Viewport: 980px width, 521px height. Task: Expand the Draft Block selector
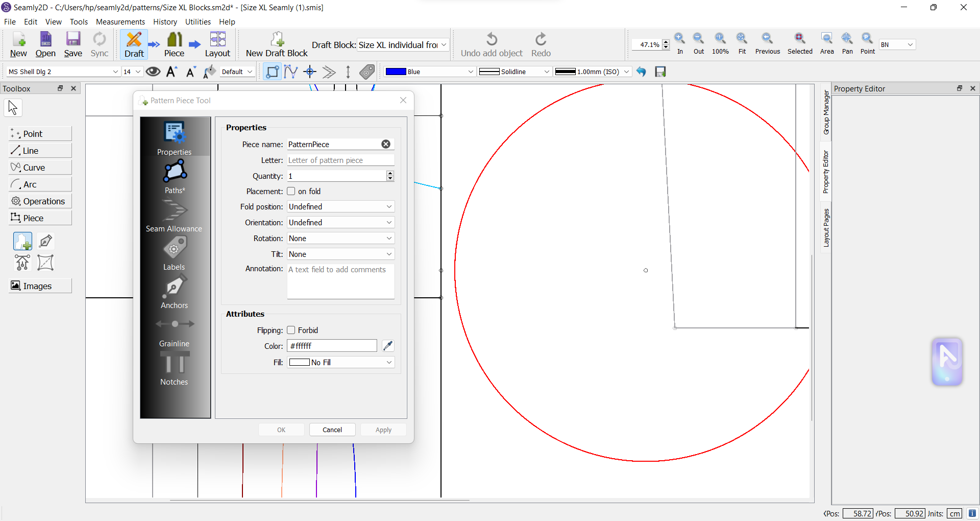point(444,45)
